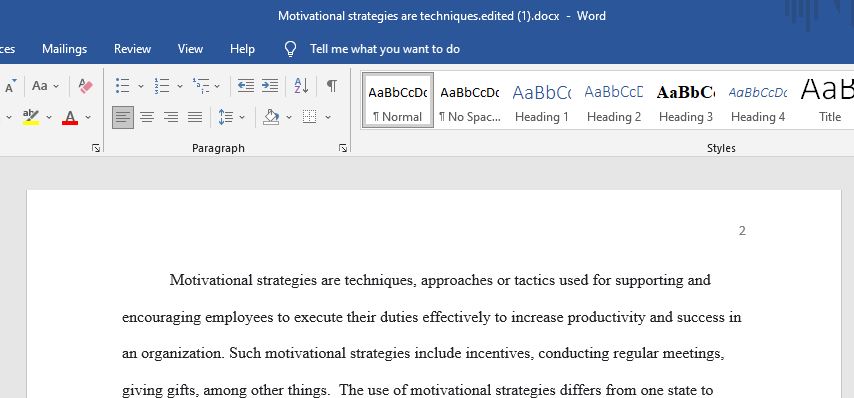Viewport: 854px width, 398px height.
Task: Expand borders dropdown arrow
Action: [x=328, y=117]
